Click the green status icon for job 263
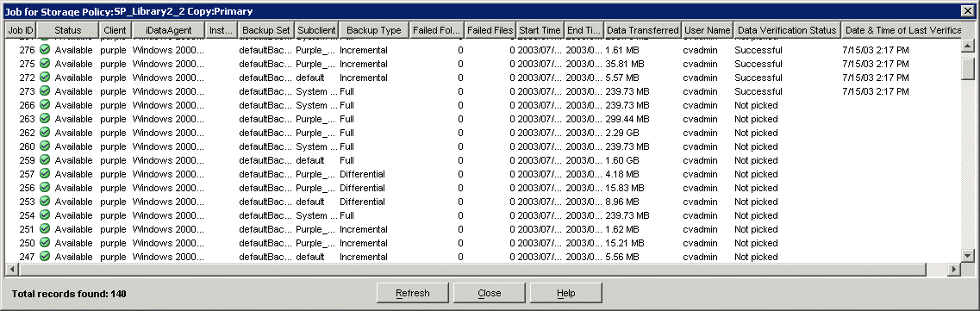Screen dimensions: 980x311 click(44, 119)
